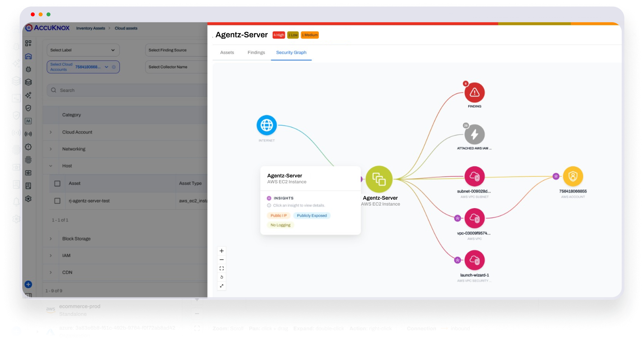The width and height of the screenshot is (644, 343).
Task: Focus the Search input field
Action: [127, 90]
